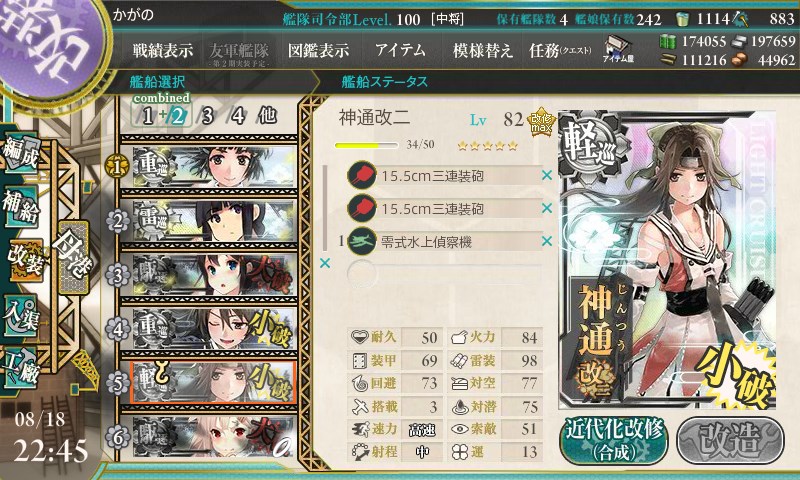The image size is (800, 480).
Task: Open the 図鑑表示 encyclopedia menu
Action: click(318, 50)
